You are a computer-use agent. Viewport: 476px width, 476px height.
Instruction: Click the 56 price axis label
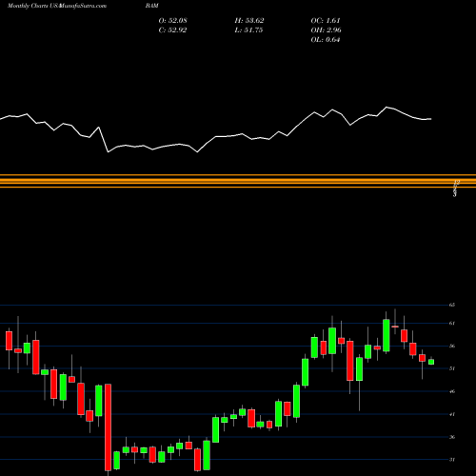pyautogui.click(x=452, y=346)
